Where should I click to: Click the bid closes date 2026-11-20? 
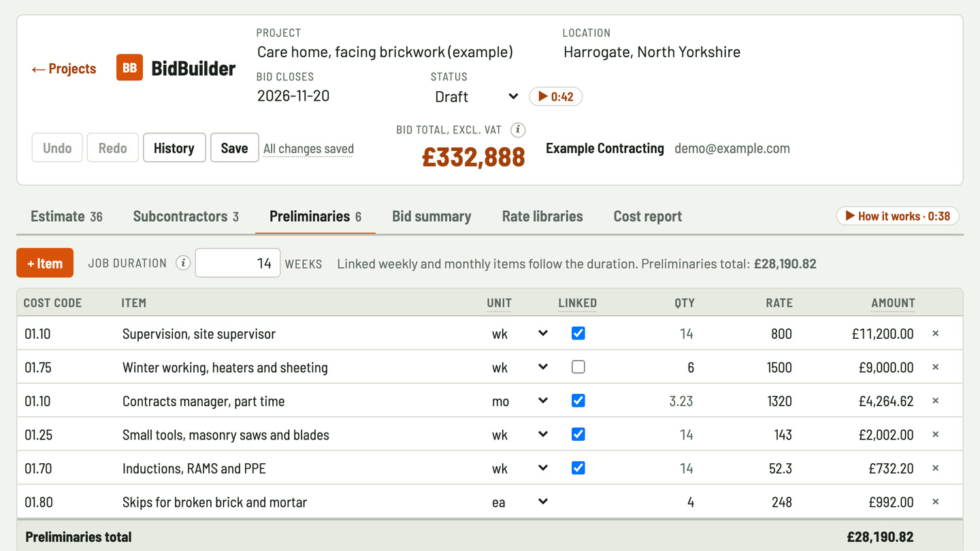click(x=293, y=96)
